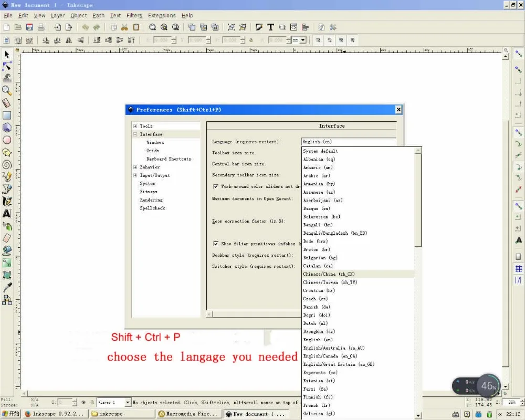Image resolution: width=525 pixels, height=420 pixels.
Task: Expand the Tools tree node
Action: click(135, 127)
